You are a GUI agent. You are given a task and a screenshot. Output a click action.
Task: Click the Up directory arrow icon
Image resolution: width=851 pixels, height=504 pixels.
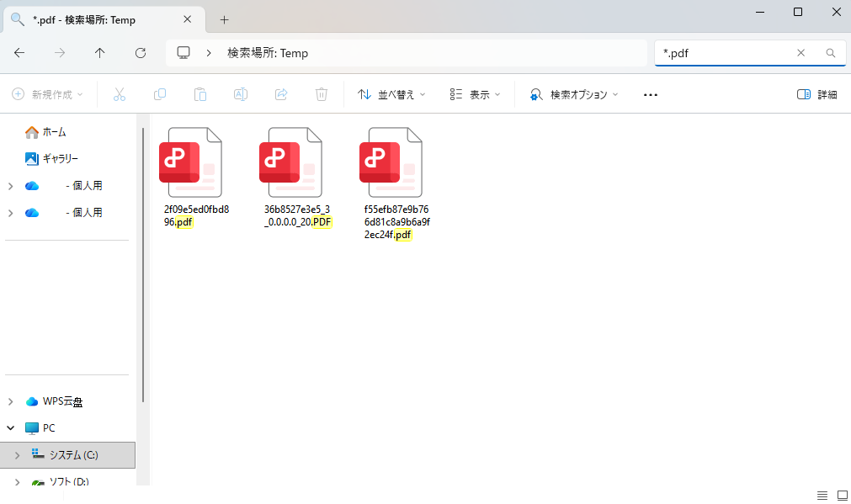click(x=100, y=53)
